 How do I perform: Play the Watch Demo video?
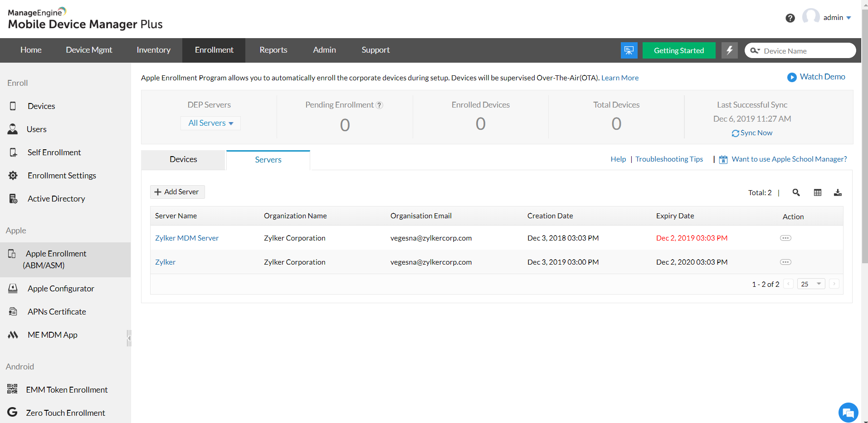click(x=816, y=77)
